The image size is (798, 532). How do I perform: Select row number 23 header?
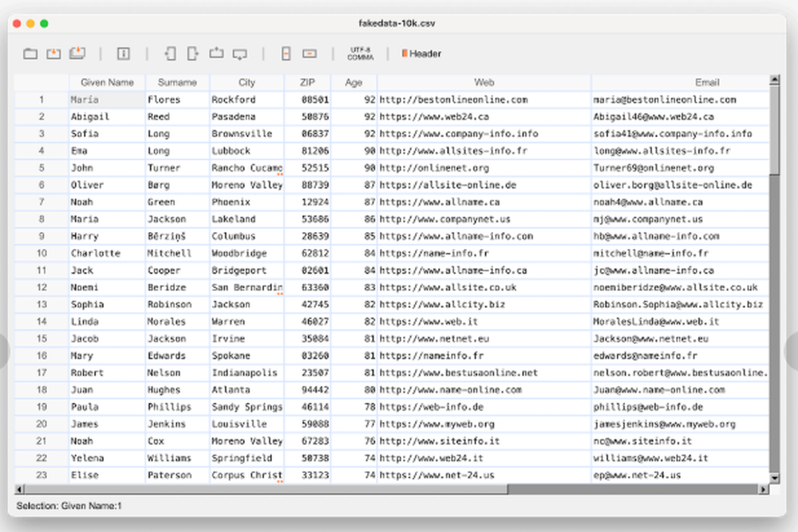pyautogui.click(x=41, y=475)
